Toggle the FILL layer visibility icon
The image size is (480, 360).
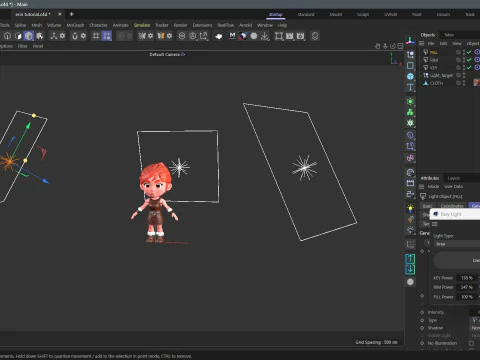459,52
